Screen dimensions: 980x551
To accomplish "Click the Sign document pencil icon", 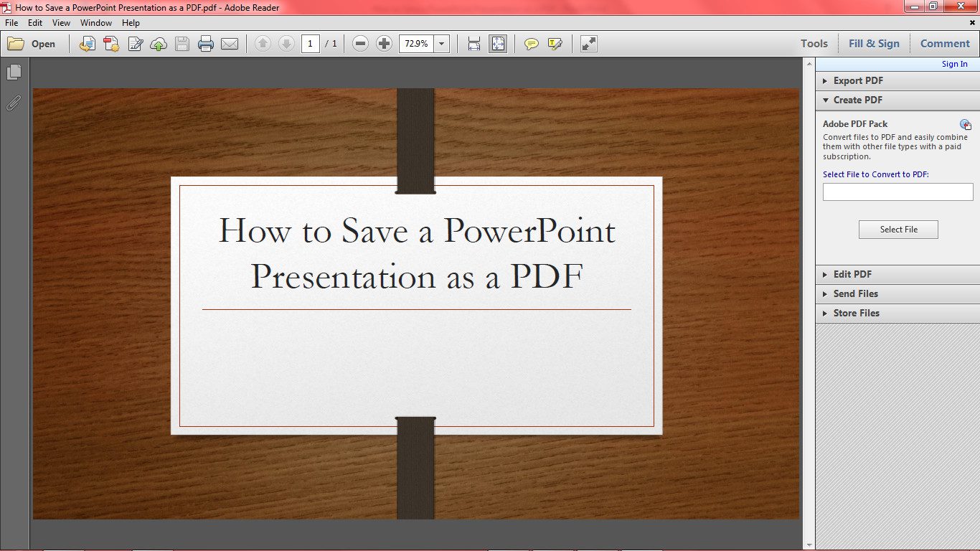I will 136,44.
